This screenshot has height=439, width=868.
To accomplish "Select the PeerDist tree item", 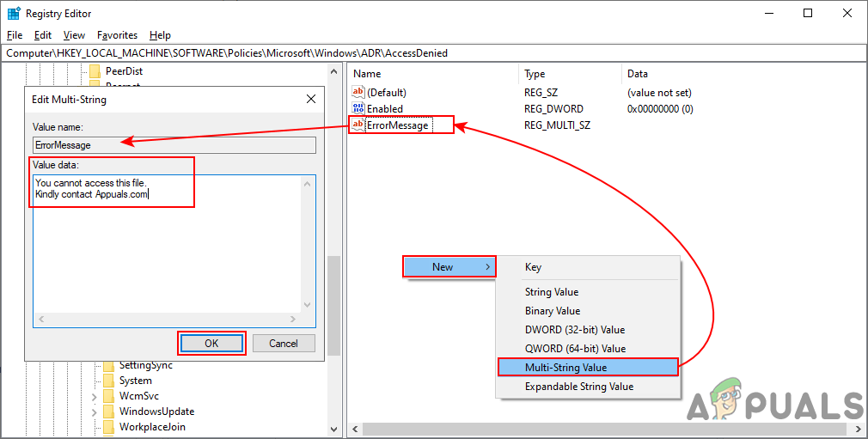I will click(x=124, y=70).
